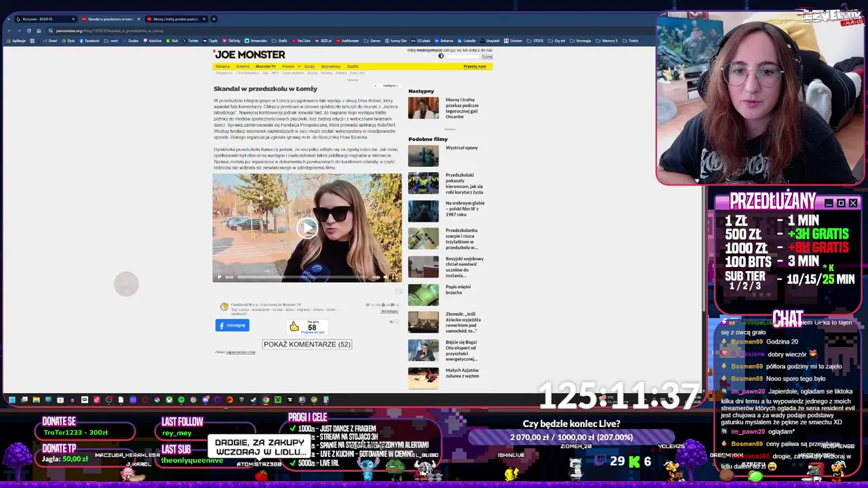
Task: Open the Behance bookmark
Action: coord(443,41)
